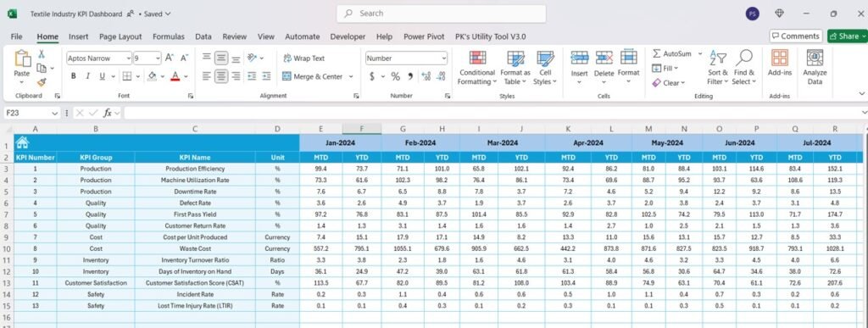Click the Search box

click(441, 14)
